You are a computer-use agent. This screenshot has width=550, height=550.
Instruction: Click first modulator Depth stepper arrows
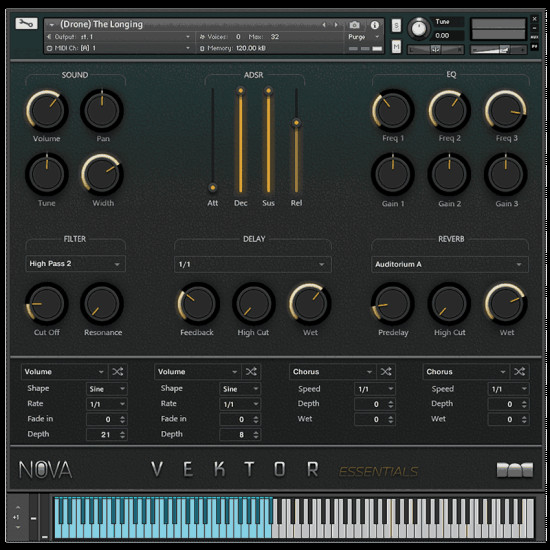pos(122,435)
